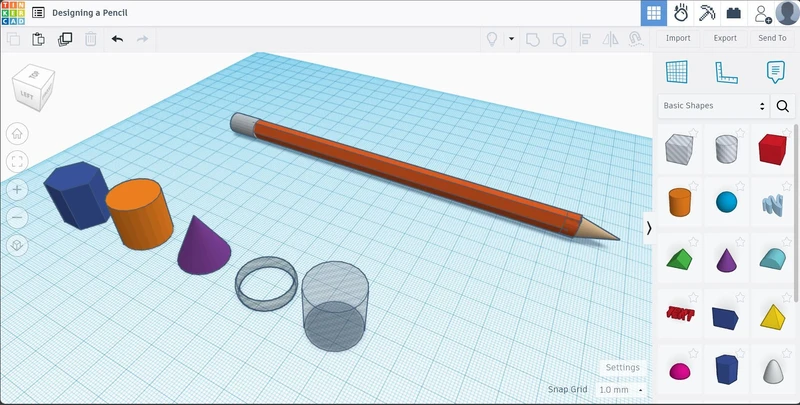The width and height of the screenshot is (800, 405).
Task: Favorite the green Roof star
Action: point(693,241)
